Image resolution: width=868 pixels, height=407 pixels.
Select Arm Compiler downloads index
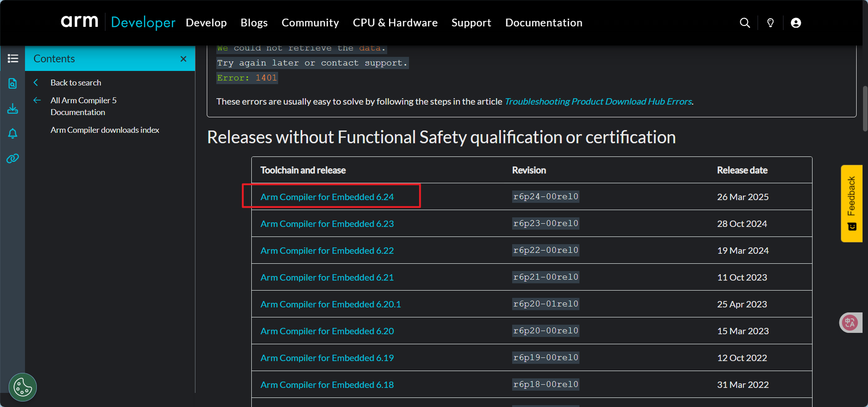(105, 130)
